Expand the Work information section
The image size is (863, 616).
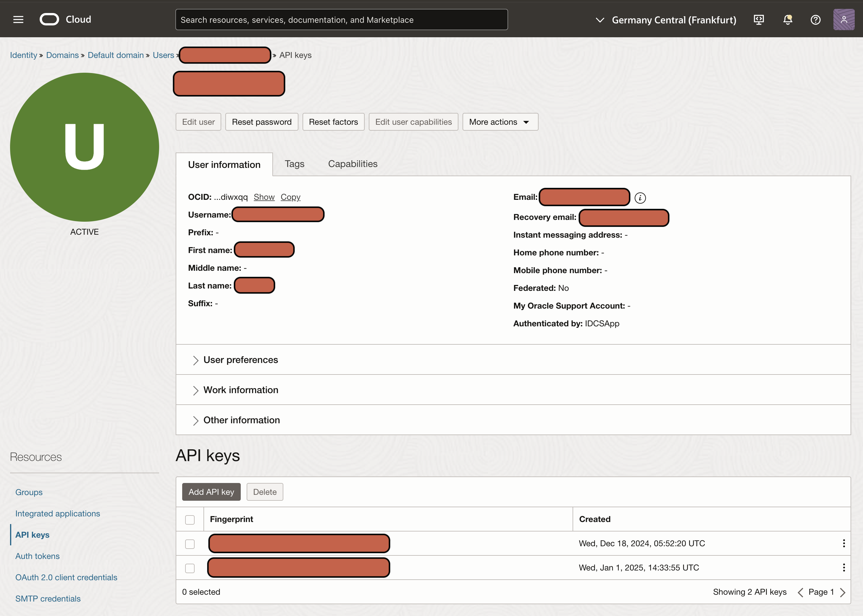click(x=241, y=390)
